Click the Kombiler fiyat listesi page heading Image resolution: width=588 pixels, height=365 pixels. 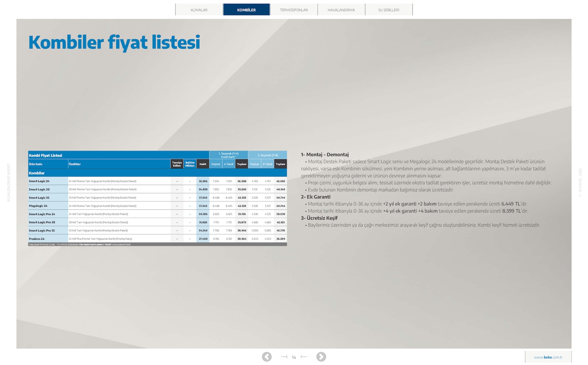[x=114, y=42]
